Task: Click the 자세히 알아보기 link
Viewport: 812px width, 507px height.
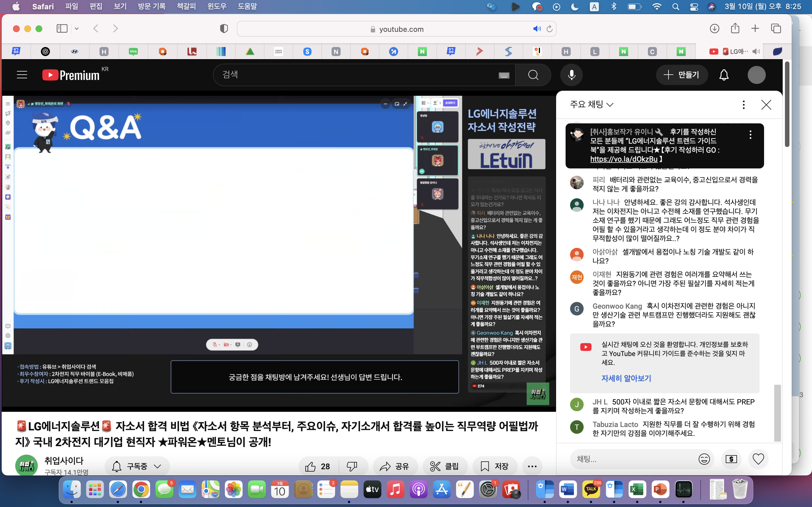Action: [626, 378]
